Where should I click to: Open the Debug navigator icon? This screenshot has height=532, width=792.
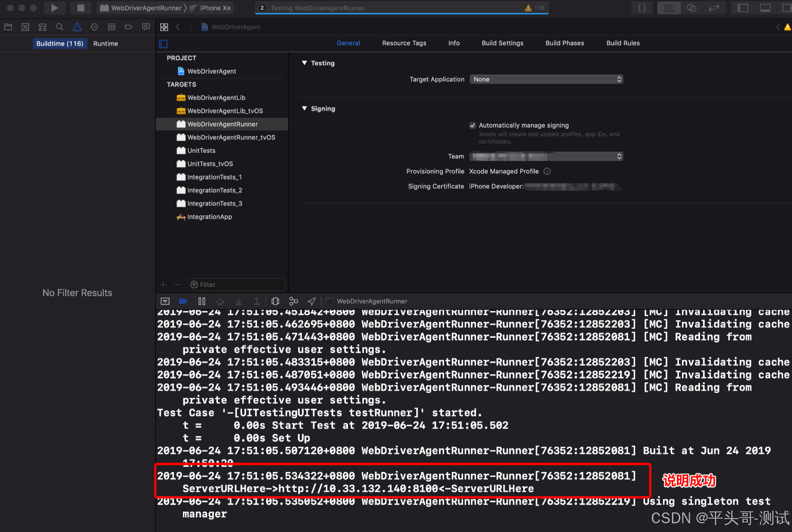pyautogui.click(x=112, y=27)
